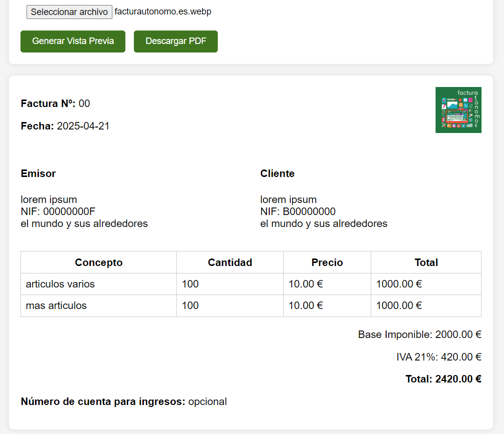Click the 'Cantidad' column header
The height and width of the screenshot is (434, 504).
(x=230, y=262)
